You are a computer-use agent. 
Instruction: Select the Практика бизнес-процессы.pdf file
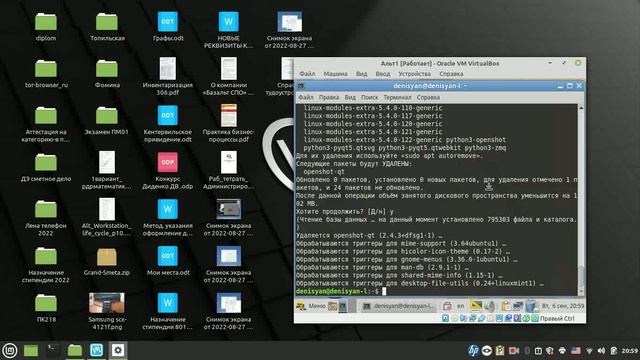(229, 116)
